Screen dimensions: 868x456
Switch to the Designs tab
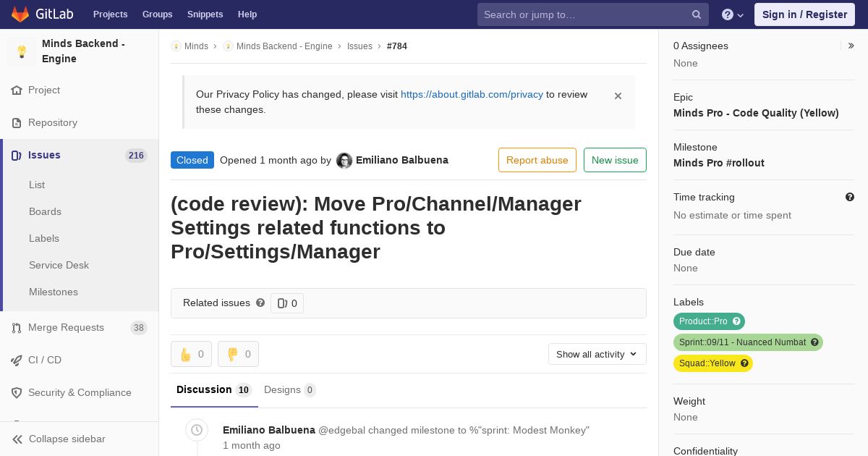(x=290, y=389)
